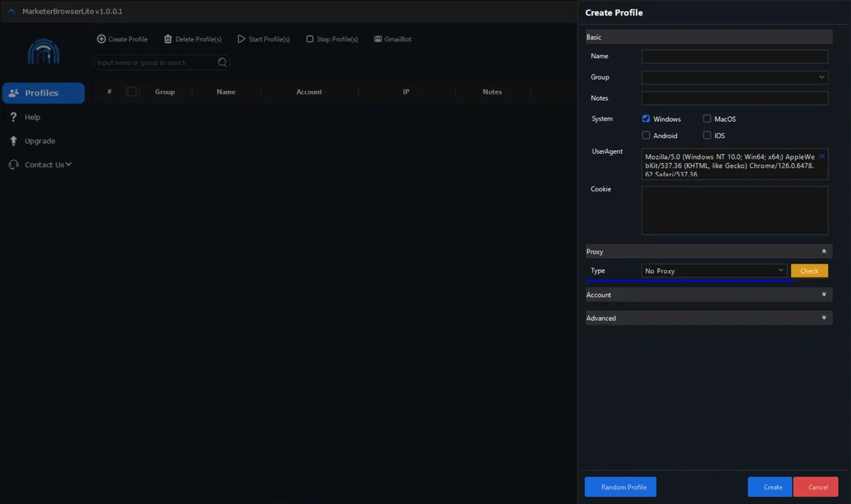Click the Cookie text area
The image size is (851, 504).
point(735,211)
